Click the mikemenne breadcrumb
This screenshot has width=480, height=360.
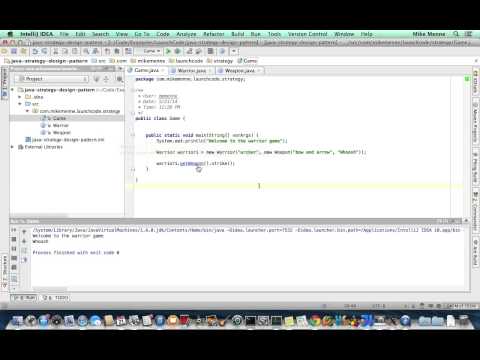click(x=148, y=61)
